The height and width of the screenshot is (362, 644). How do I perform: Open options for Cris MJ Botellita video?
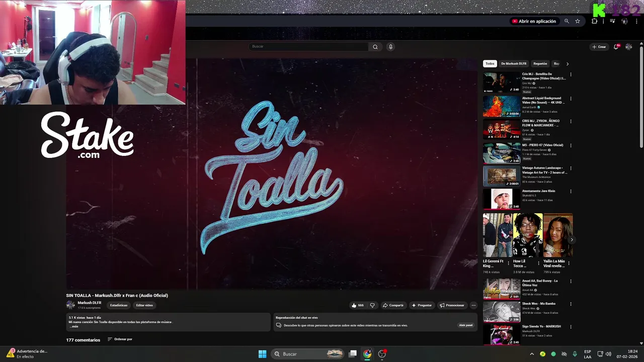[571, 74]
